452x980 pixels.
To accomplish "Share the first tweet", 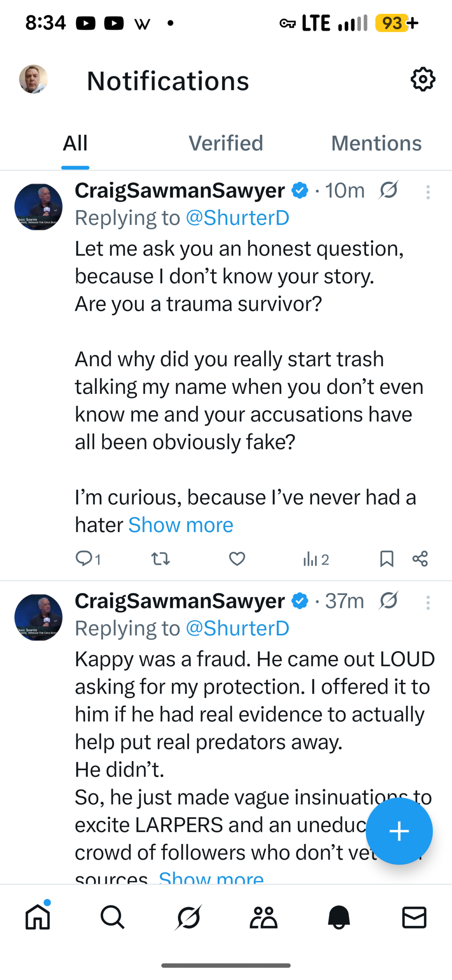I will [420, 559].
